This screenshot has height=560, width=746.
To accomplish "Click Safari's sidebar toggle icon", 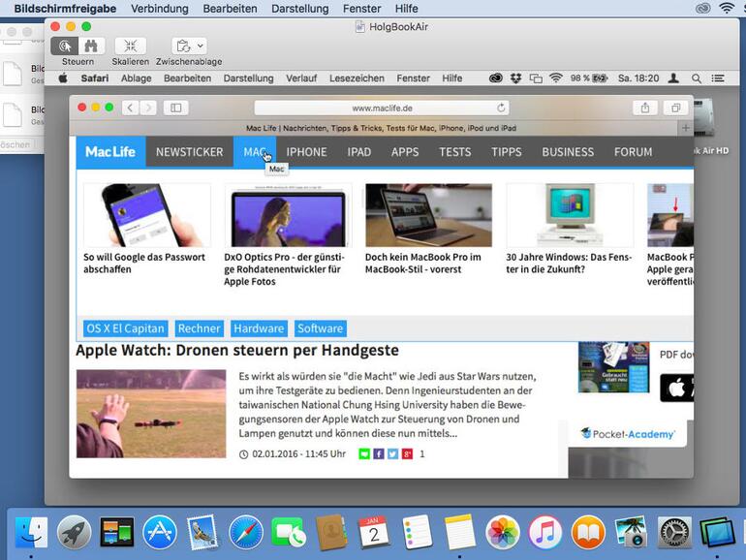I will coord(175,108).
